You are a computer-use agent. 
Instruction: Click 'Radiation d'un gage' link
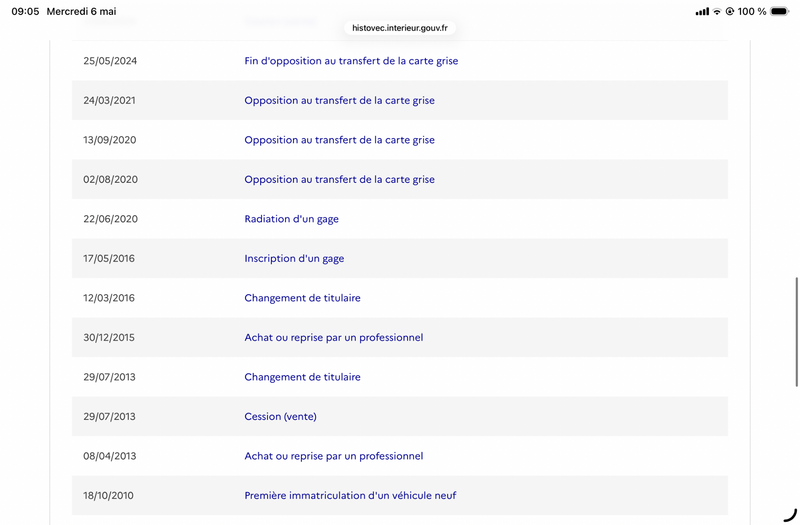click(291, 219)
